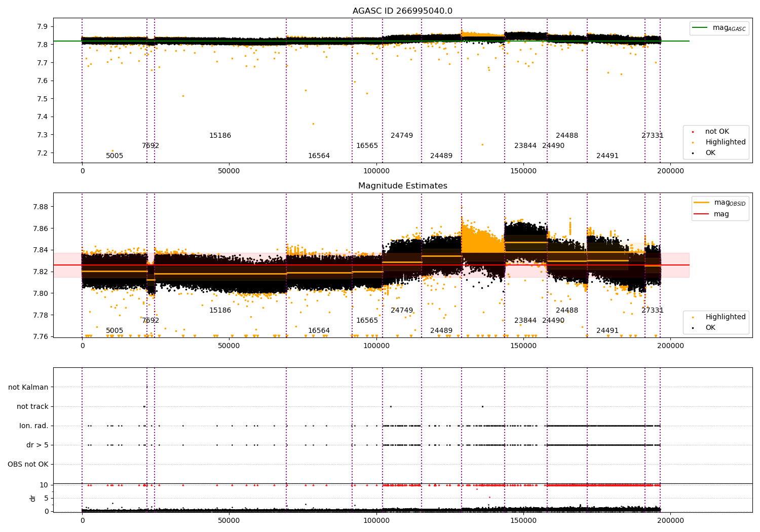Click obsid label 5005 in the top plot
Viewport: 760px width, 532px height.
[115, 156]
